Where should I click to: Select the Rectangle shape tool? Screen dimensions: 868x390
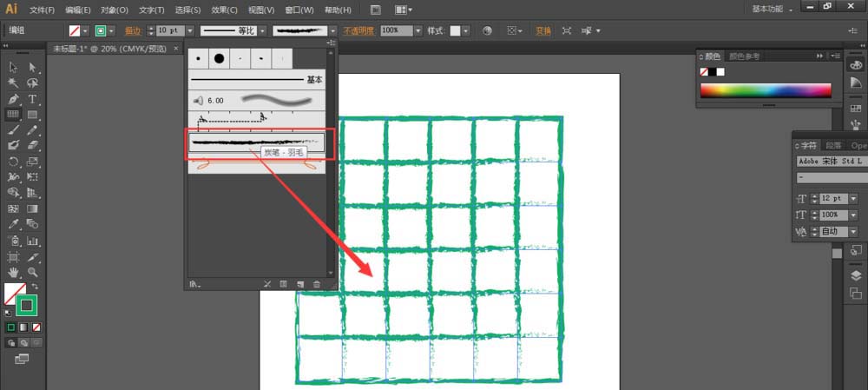point(33,115)
